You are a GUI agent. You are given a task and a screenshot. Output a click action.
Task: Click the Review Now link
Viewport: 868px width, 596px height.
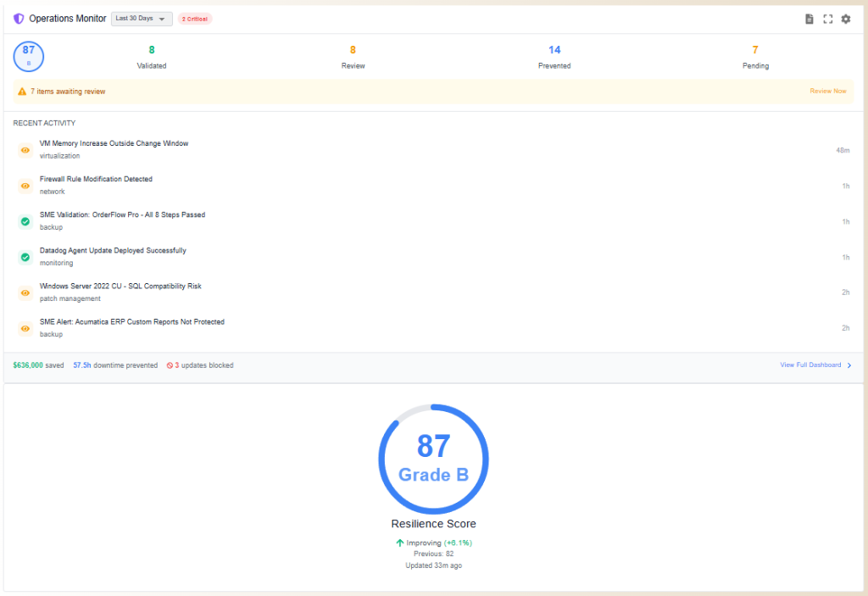(x=828, y=91)
